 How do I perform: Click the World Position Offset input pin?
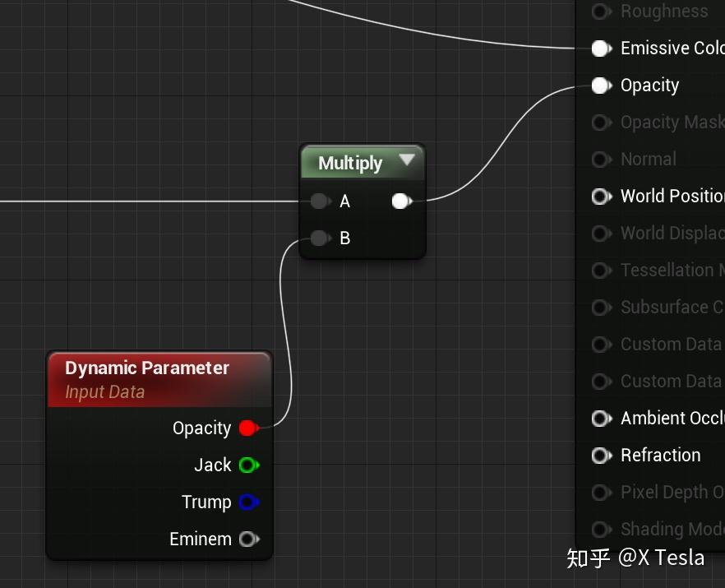(601, 197)
